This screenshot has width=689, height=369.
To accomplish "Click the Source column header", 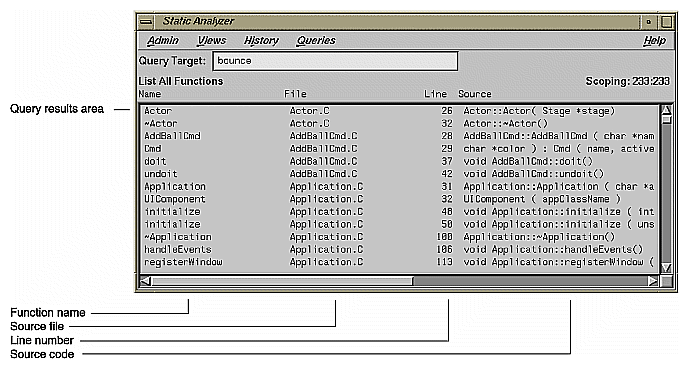I will click(475, 94).
